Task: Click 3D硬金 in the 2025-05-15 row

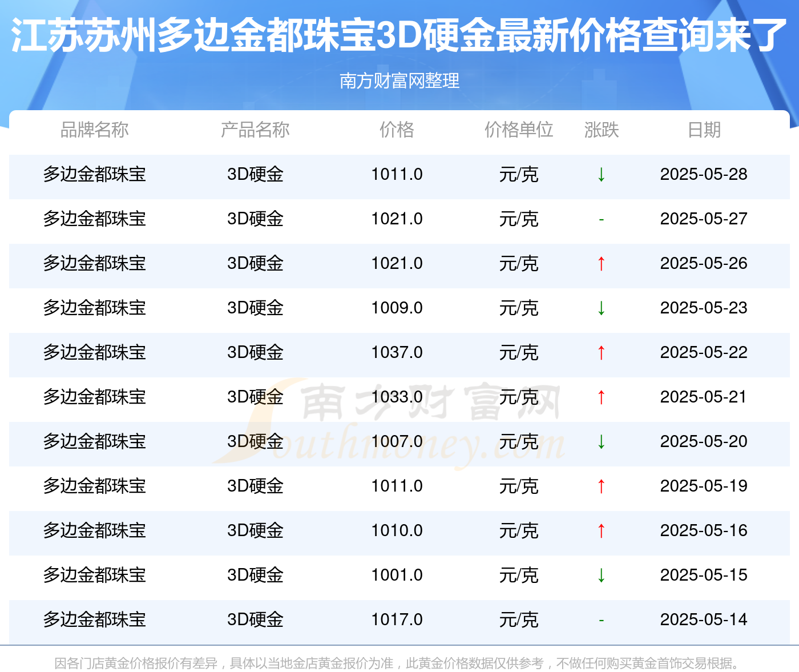Action: (255, 575)
